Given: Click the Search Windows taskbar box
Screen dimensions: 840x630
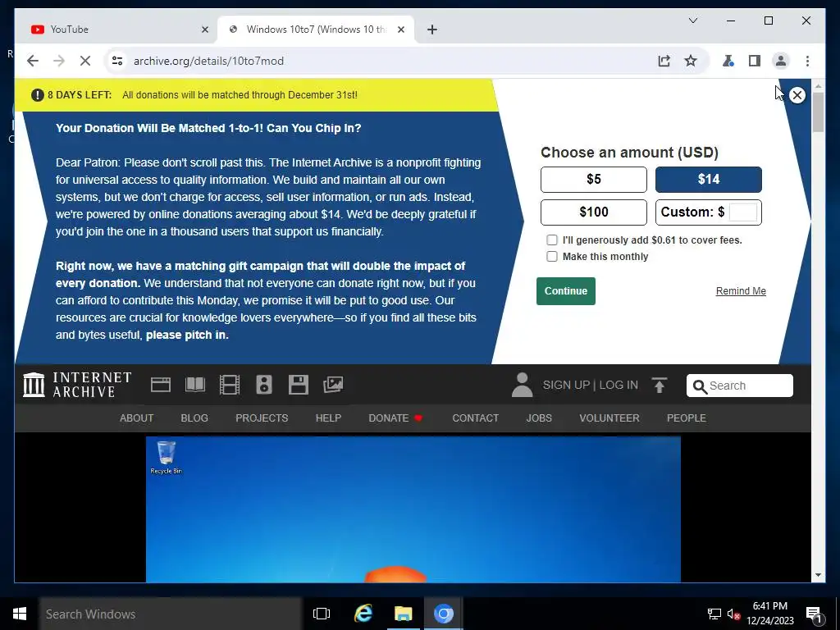Looking at the screenshot, I should tap(171, 614).
